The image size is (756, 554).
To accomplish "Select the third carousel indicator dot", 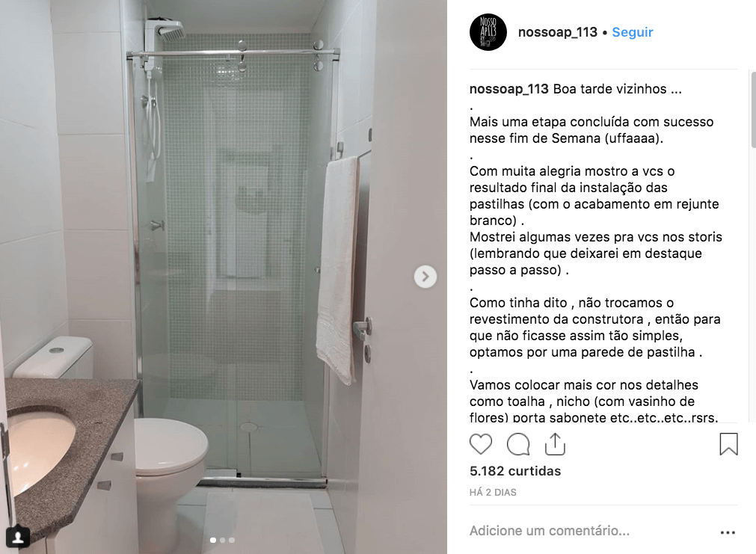I will click(x=231, y=540).
